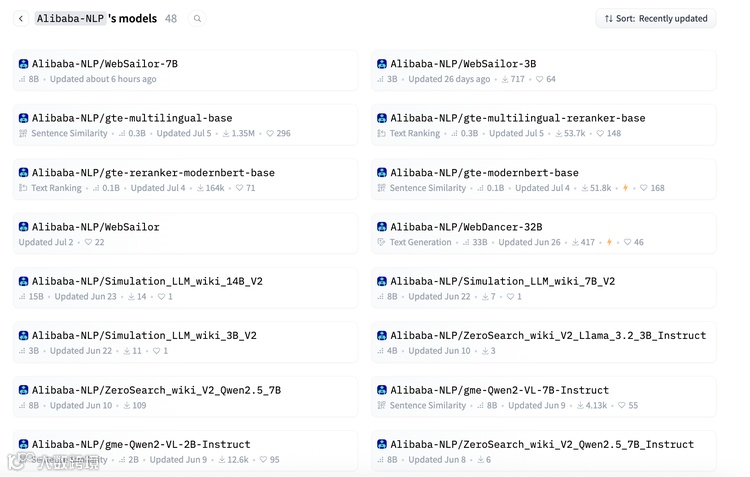Click the '4.13k' downloads count
This screenshot has width=750, height=477.
pyautogui.click(x=596, y=405)
